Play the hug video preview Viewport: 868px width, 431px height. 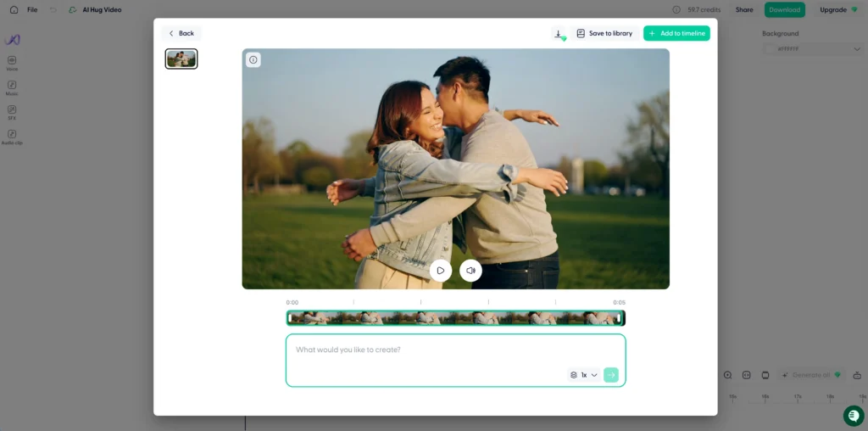440,271
